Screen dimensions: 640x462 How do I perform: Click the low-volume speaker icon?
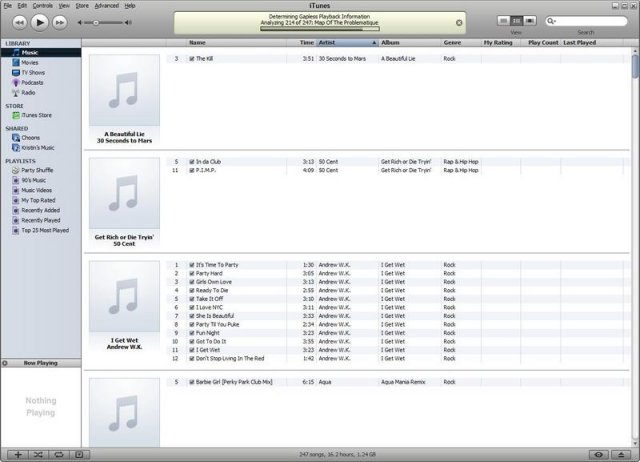(x=80, y=23)
